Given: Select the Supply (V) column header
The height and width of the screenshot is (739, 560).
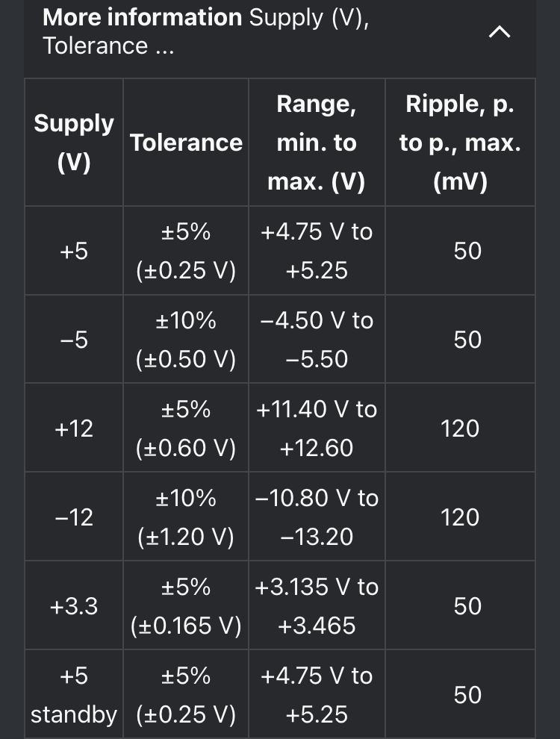Looking at the screenshot, I should tap(74, 143).
